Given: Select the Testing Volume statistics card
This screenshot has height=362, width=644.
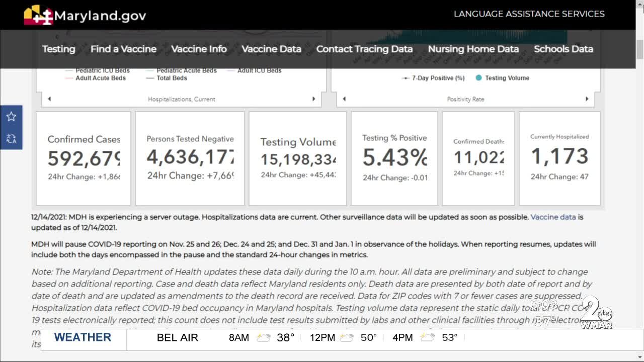Looking at the screenshot, I should pos(298,158).
